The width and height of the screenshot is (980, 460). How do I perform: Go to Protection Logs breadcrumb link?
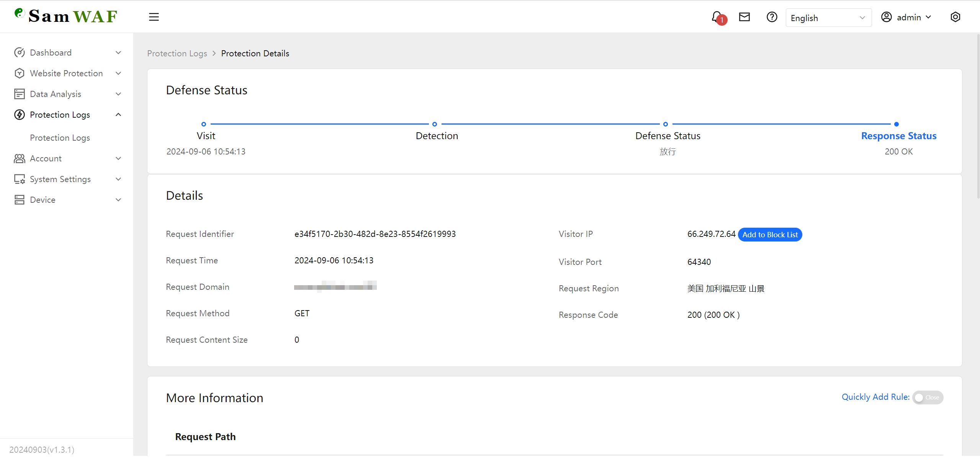(x=177, y=53)
